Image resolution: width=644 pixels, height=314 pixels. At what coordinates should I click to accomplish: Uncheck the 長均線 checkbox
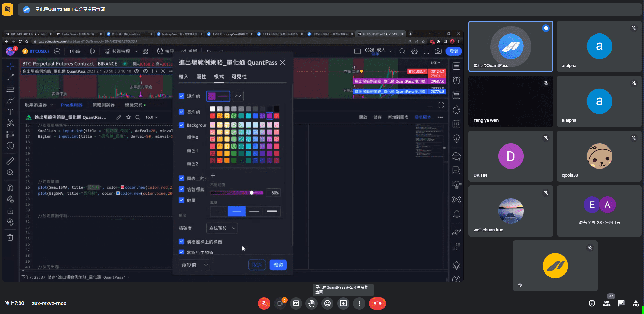pyautogui.click(x=182, y=112)
